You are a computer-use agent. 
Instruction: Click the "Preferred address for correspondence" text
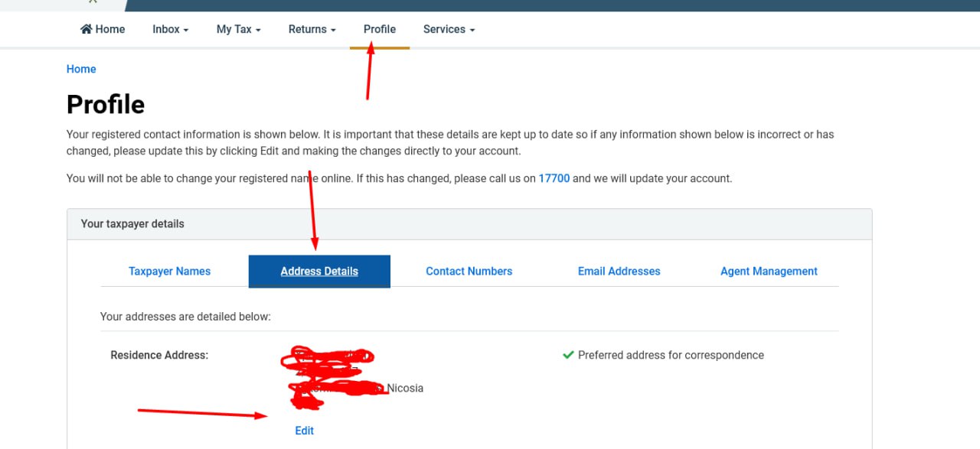tap(671, 355)
